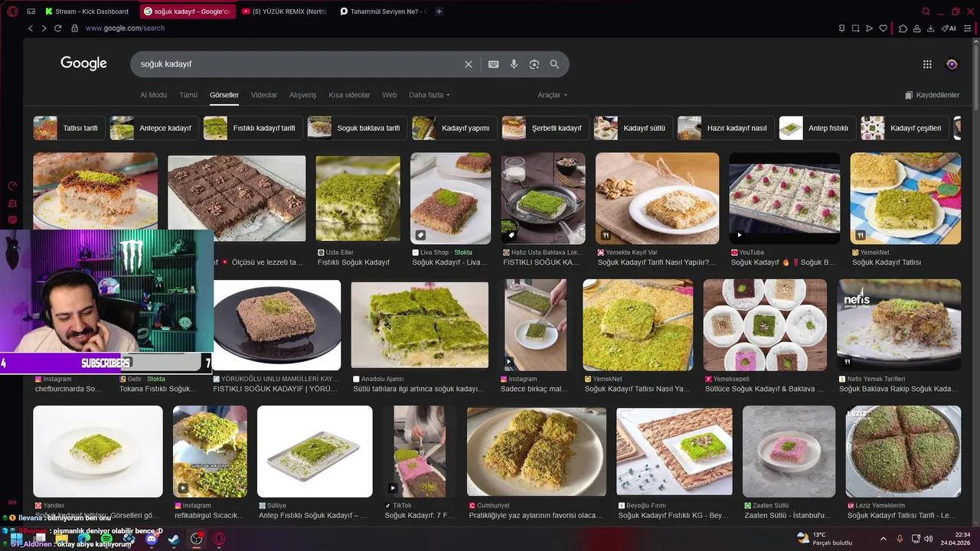Expand the Araçlar tools dropdown
This screenshot has height=551, width=980.
pos(553,95)
